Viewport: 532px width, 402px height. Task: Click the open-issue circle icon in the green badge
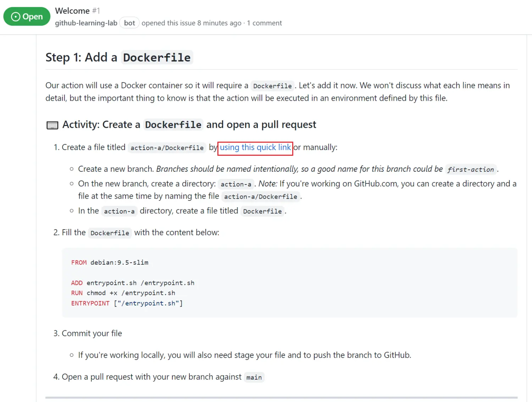(x=16, y=17)
